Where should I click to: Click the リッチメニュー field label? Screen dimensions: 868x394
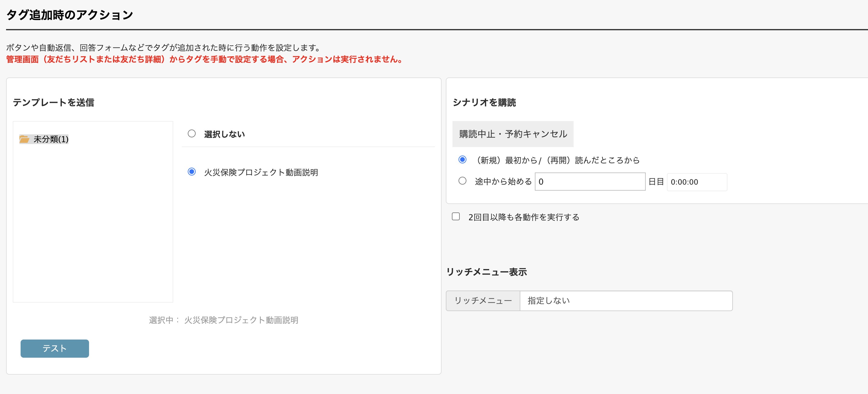point(483,301)
